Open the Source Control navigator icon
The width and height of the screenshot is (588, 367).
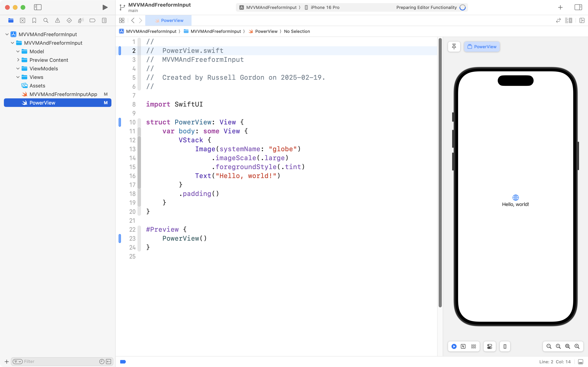click(x=22, y=20)
